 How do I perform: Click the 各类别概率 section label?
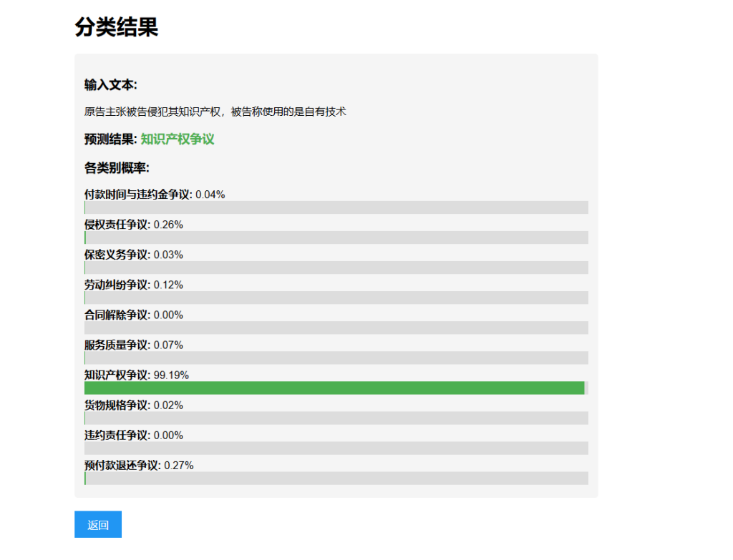click(x=116, y=169)
